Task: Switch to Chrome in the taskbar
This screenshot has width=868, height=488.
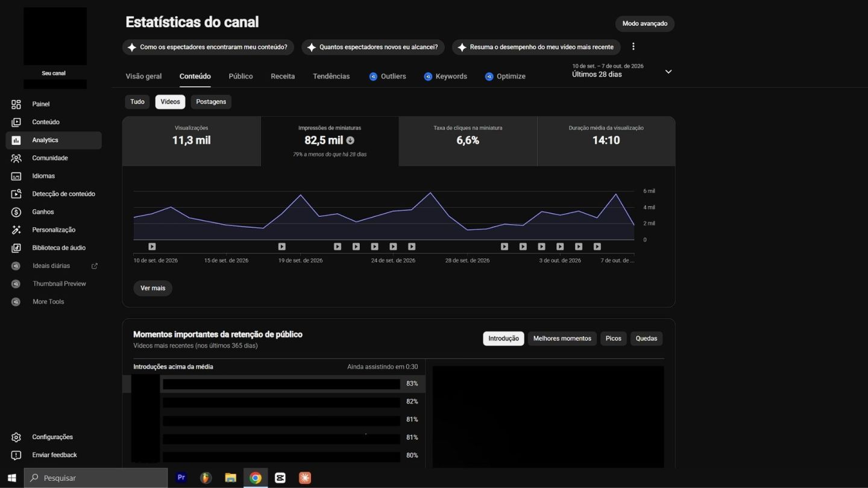Action: coord(256,478)
